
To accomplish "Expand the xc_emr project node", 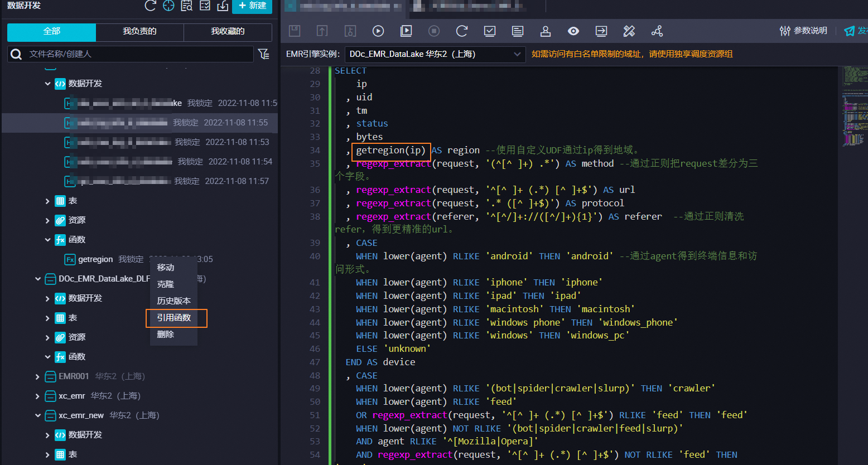I will 38,396.
